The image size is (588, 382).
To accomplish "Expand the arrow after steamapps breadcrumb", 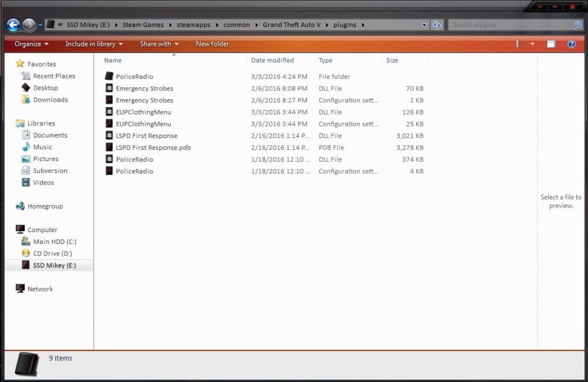I will (x=217, y=25).
